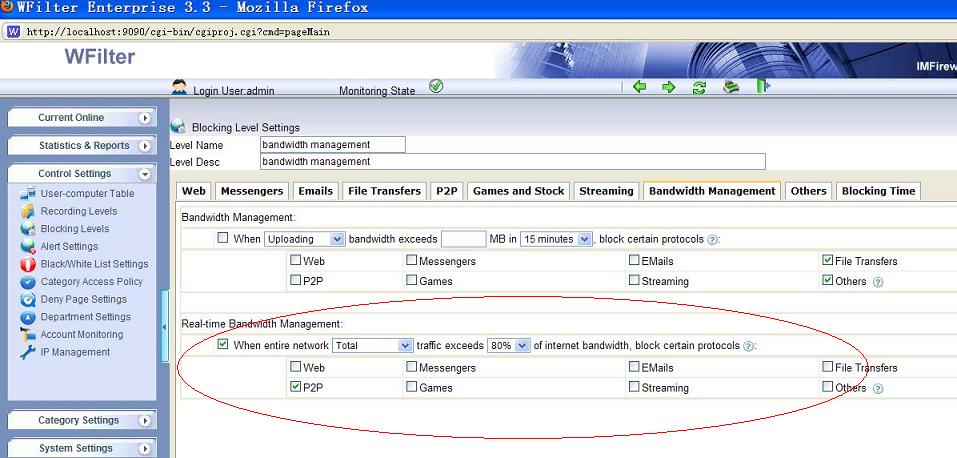Click the Blocking Levels sidebar icon
The image size is (957, 458).
[28, 229]
